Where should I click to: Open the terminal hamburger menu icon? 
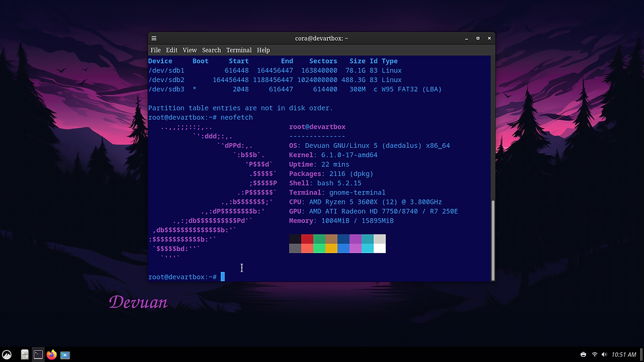pyautogui.click(x=154, y=38)
